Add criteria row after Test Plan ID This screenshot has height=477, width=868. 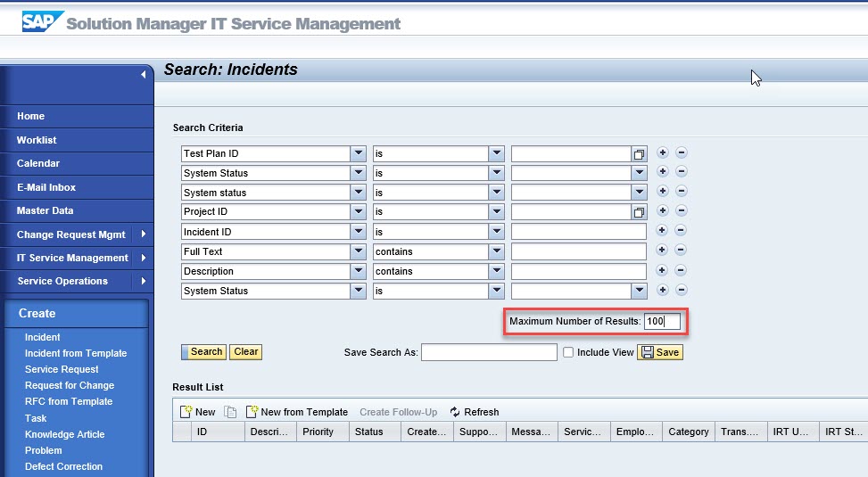point(662,152)
